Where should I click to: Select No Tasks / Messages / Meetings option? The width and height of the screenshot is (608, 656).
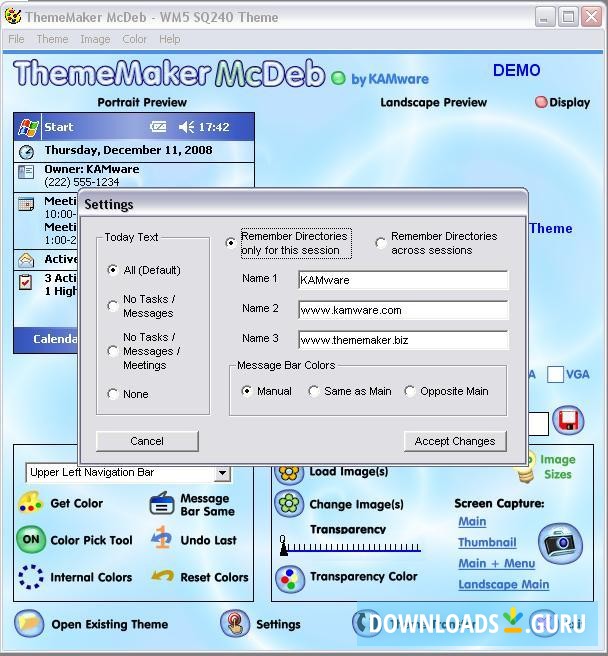[x=112, y=351]
